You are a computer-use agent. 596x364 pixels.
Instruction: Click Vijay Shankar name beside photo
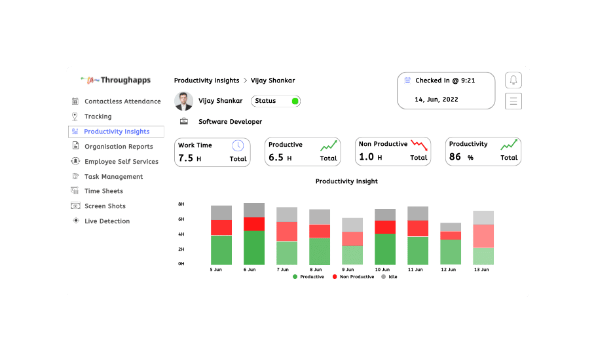pos(220,101)
